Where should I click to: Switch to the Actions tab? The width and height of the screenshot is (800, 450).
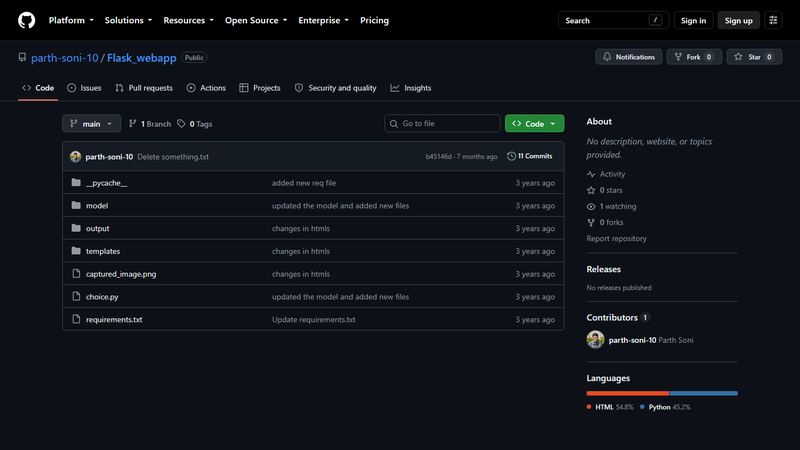point(206,88)
